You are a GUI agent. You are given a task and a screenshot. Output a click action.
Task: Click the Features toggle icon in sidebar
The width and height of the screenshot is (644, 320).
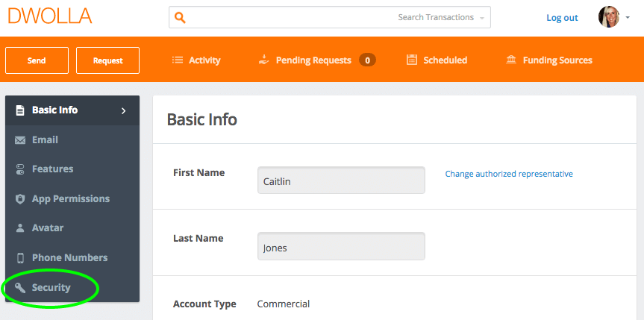20,169
